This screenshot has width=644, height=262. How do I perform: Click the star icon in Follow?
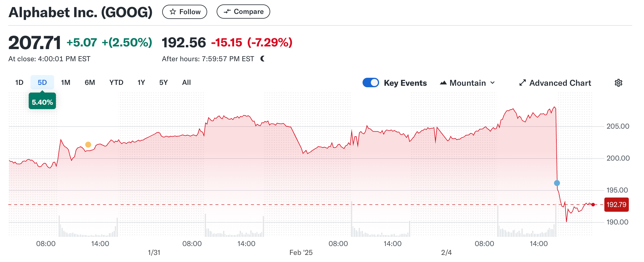[x=173, y=12]
